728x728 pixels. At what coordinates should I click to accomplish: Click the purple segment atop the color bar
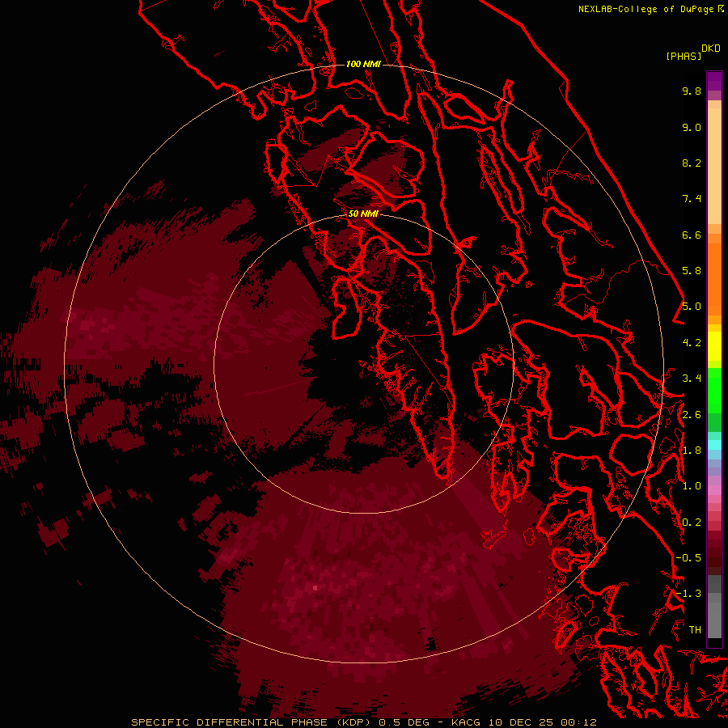click(714, 81)
